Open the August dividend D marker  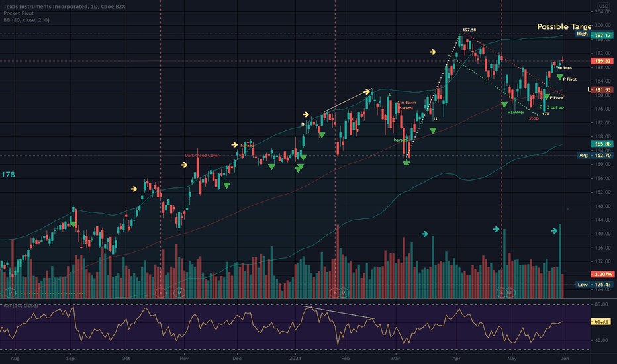pos(10,293)
